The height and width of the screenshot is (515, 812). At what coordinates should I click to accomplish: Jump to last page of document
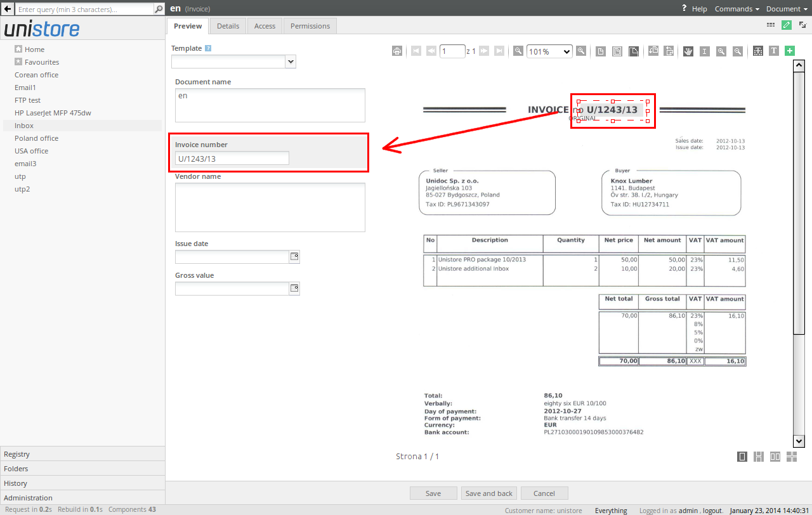coord(499,51)
